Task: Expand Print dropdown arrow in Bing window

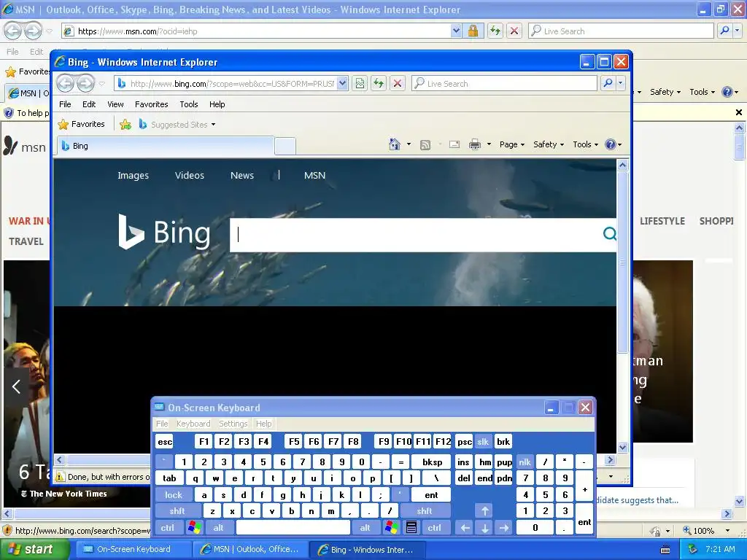Action: pyautogui.click(x=489, y=144)
